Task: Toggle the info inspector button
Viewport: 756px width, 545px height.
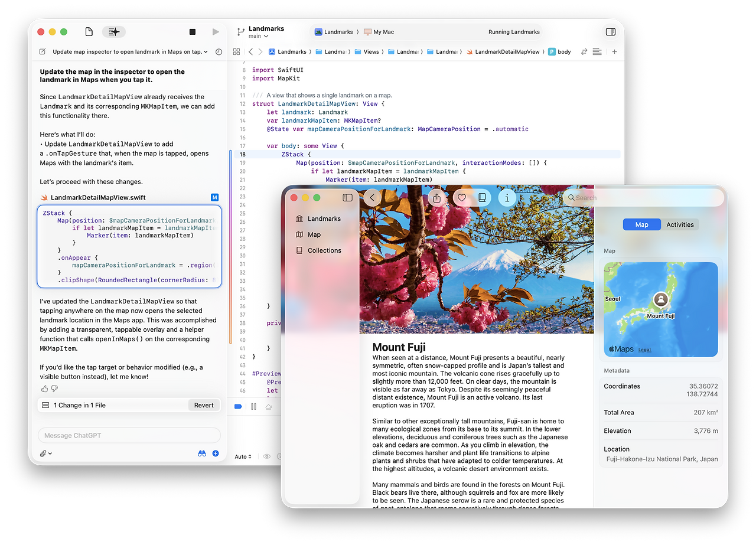Action: 507,198
